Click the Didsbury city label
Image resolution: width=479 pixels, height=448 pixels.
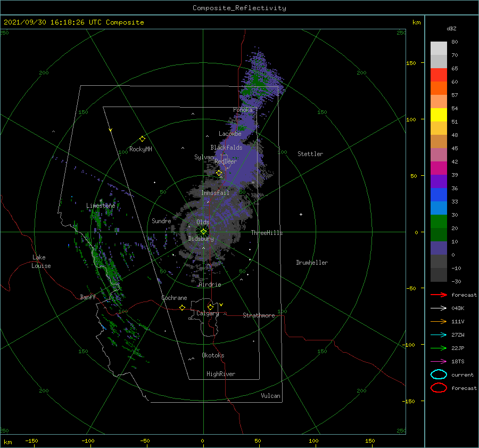(x=201, y=239)
